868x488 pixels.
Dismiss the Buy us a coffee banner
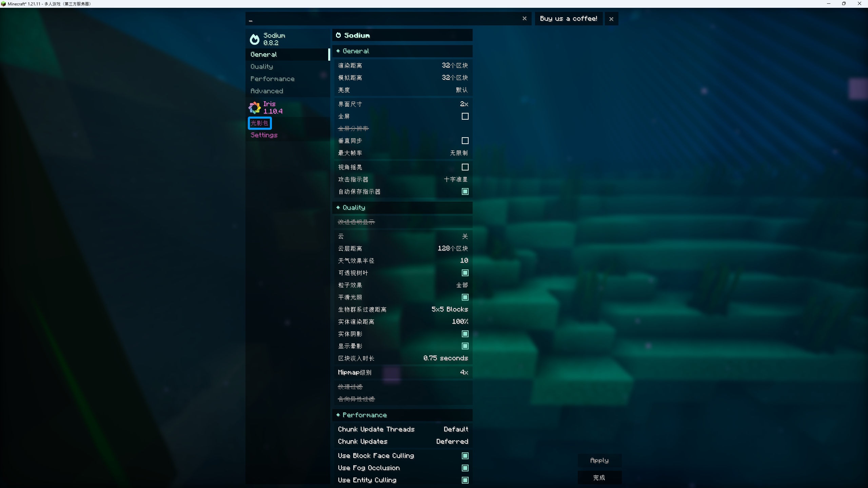(611, 19)
